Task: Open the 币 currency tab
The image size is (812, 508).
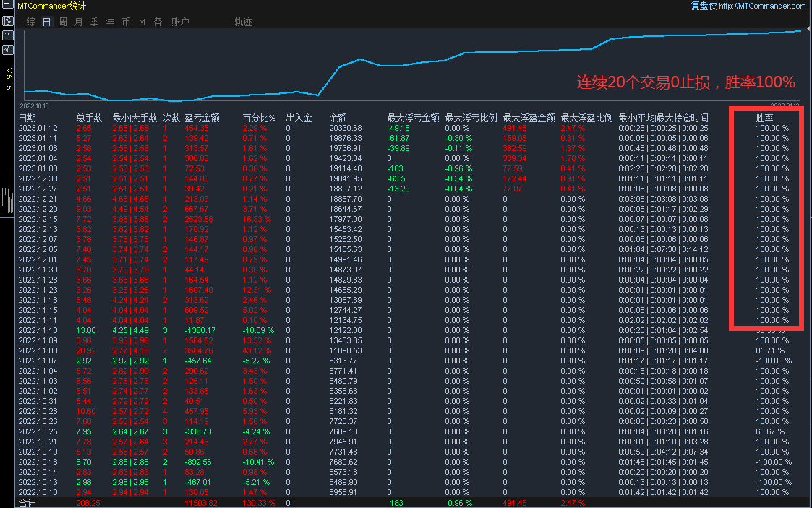Action: [x=126, y=22]
